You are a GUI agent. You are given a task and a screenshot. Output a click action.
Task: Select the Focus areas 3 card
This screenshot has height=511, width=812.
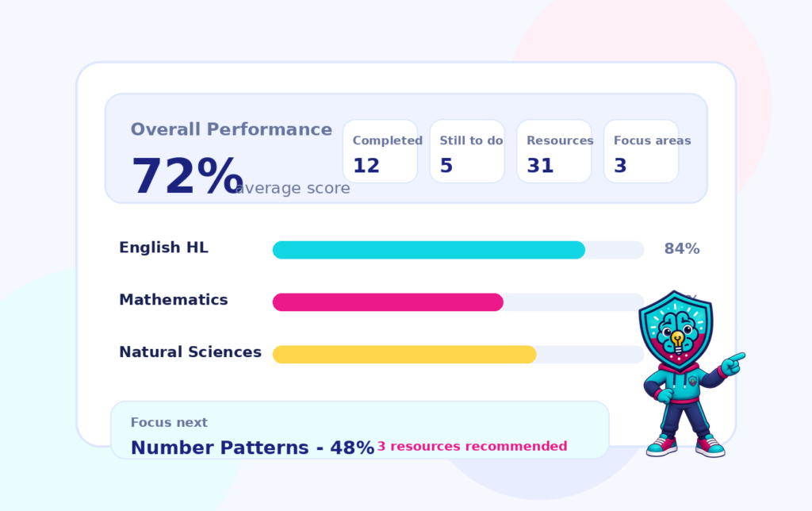[641, 152]
